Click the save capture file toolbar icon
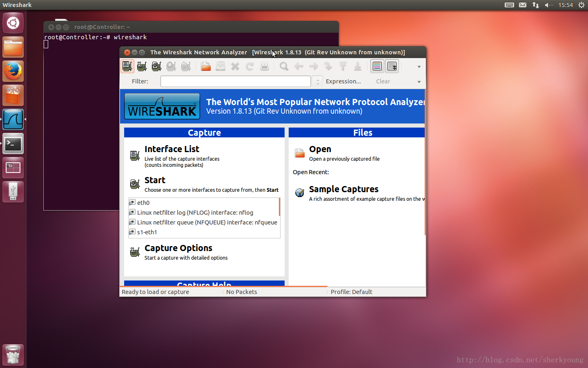This screenshot has width=588, height=368. coord(220,66)
